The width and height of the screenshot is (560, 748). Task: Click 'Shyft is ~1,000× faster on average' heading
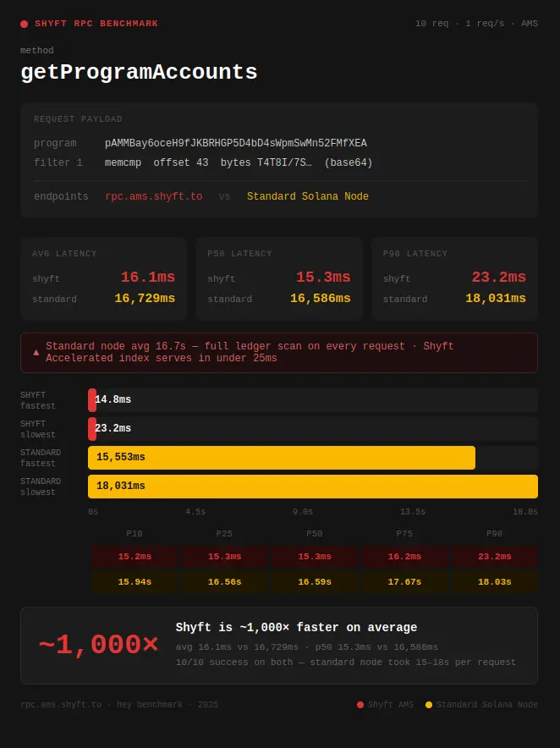[x=296, y=627]
